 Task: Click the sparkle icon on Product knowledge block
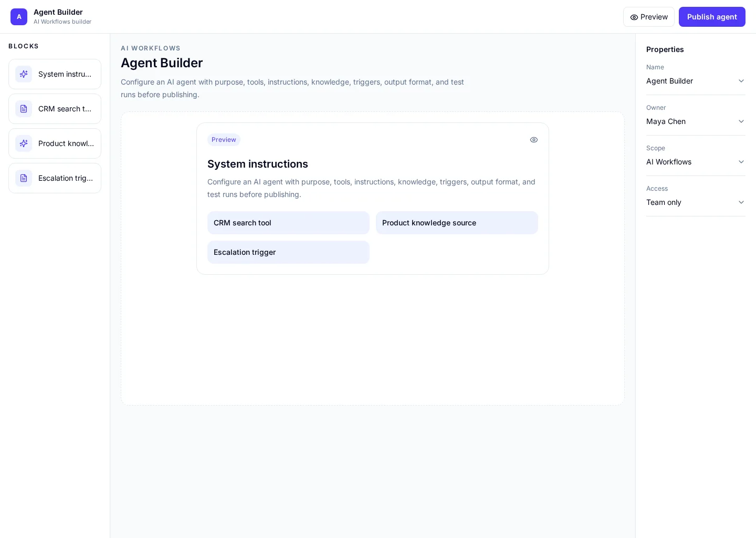(24, 143)
